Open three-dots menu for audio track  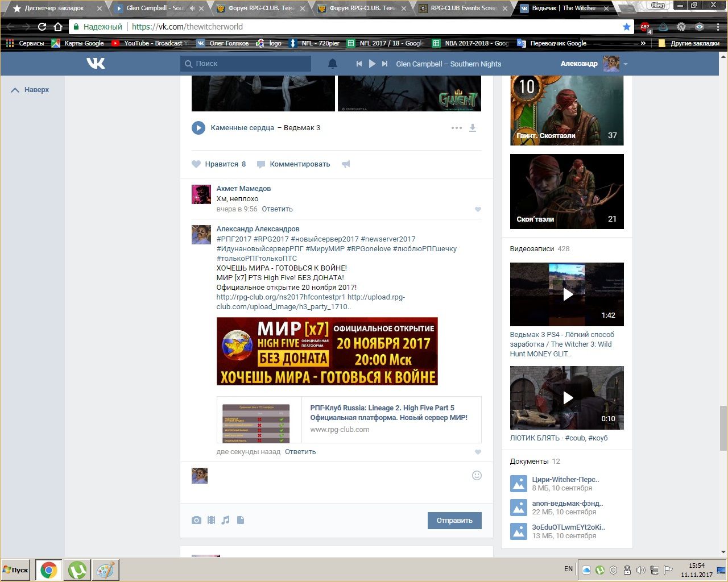(456, 128)
